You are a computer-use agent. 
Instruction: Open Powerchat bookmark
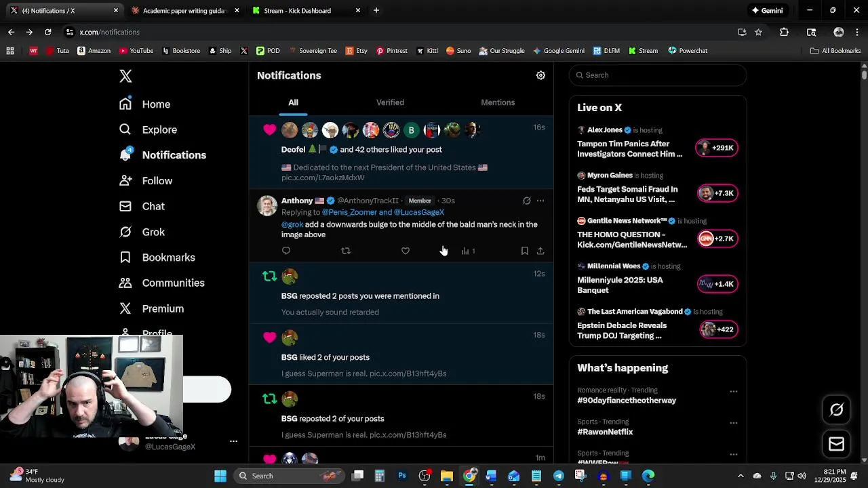tap(688, 51)
